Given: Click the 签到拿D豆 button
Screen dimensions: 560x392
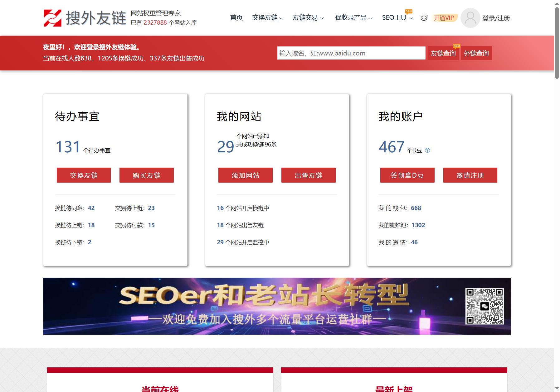Looking at the screenshot, I should tap(407, 175).
